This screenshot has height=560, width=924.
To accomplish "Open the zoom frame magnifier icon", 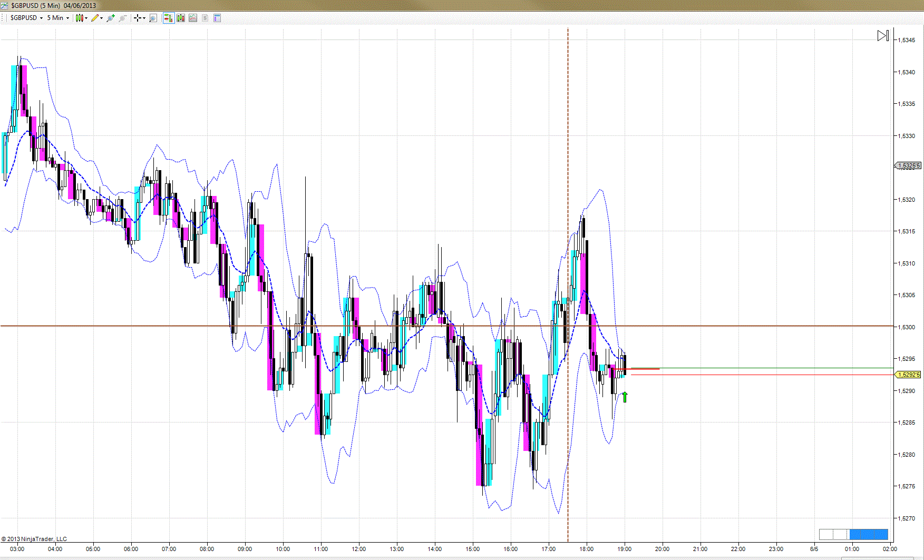I will click(153, 18).
